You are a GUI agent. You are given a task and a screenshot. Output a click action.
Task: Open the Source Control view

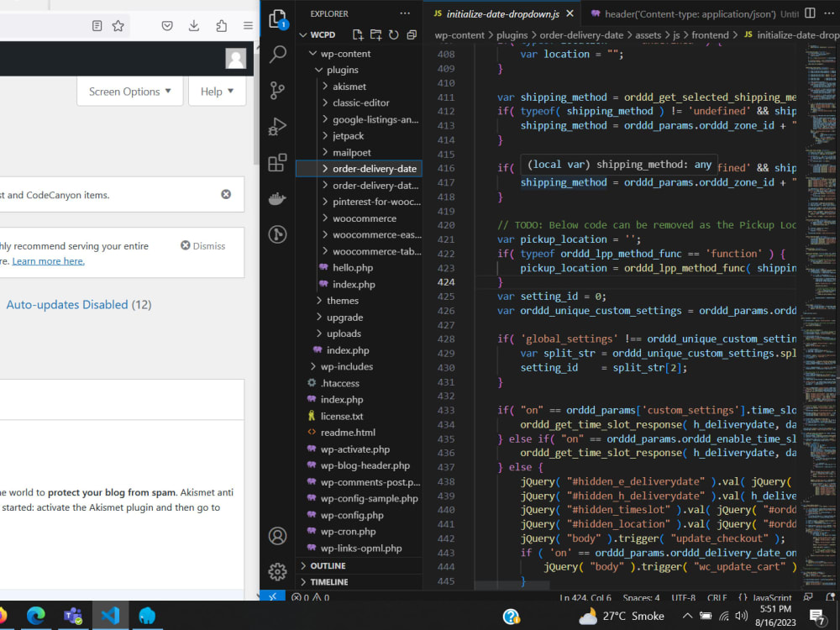tap(278, 92)
